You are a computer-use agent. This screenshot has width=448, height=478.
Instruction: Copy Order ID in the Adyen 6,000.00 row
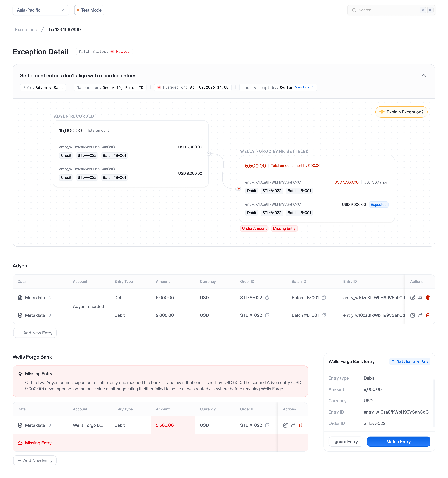pos(267,298)
